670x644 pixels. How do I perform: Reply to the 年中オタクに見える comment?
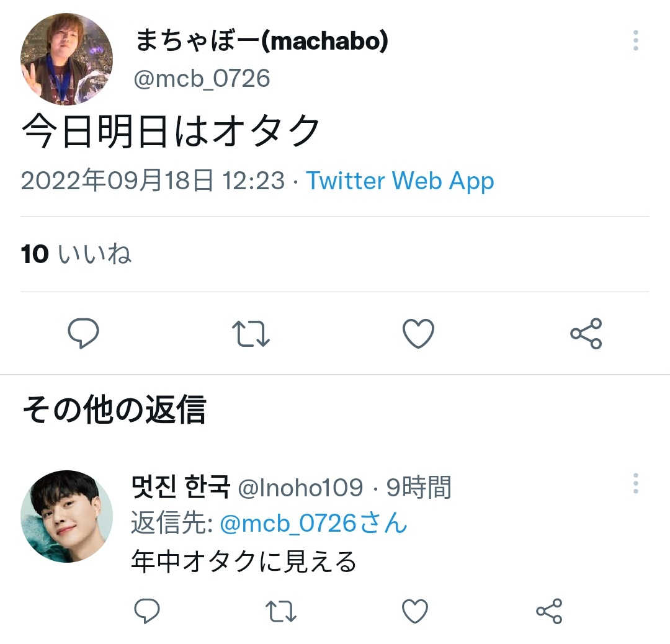147,611
